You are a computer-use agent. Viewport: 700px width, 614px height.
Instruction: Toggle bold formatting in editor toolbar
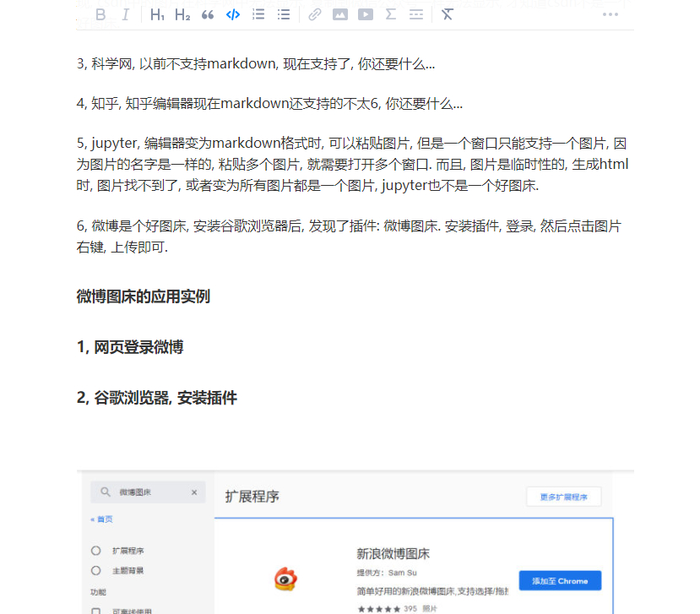coord(100,14)
